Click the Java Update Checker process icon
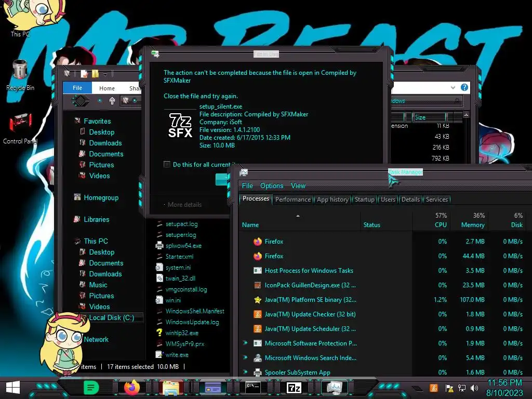Screen dimensions: 532x399 click(x=258, y=314)
